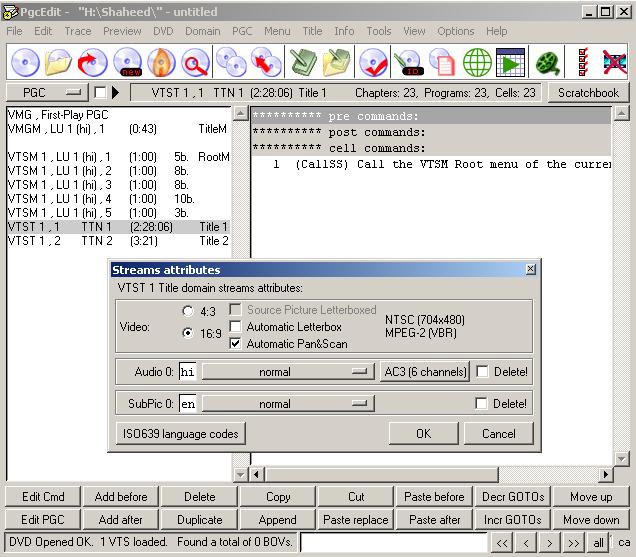Open the PGC menu

242,31
